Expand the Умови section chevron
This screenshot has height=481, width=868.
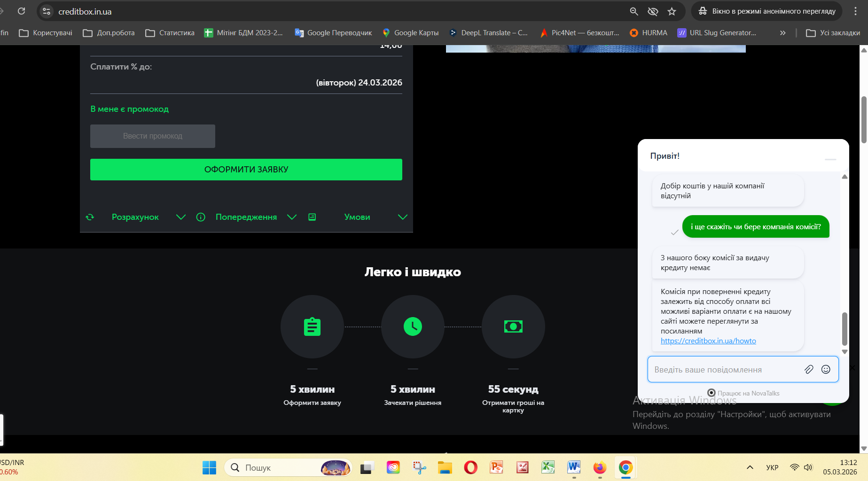point(403,217)
